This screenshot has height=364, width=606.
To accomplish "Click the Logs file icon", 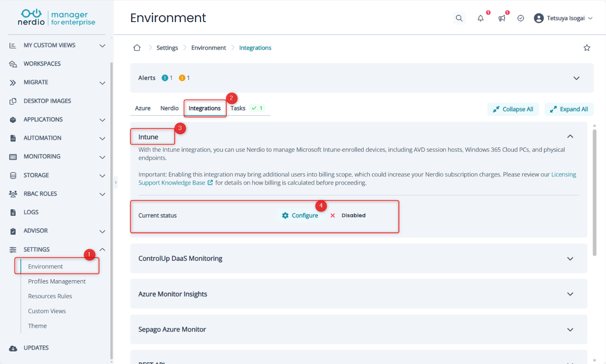I will click(13, 212).
